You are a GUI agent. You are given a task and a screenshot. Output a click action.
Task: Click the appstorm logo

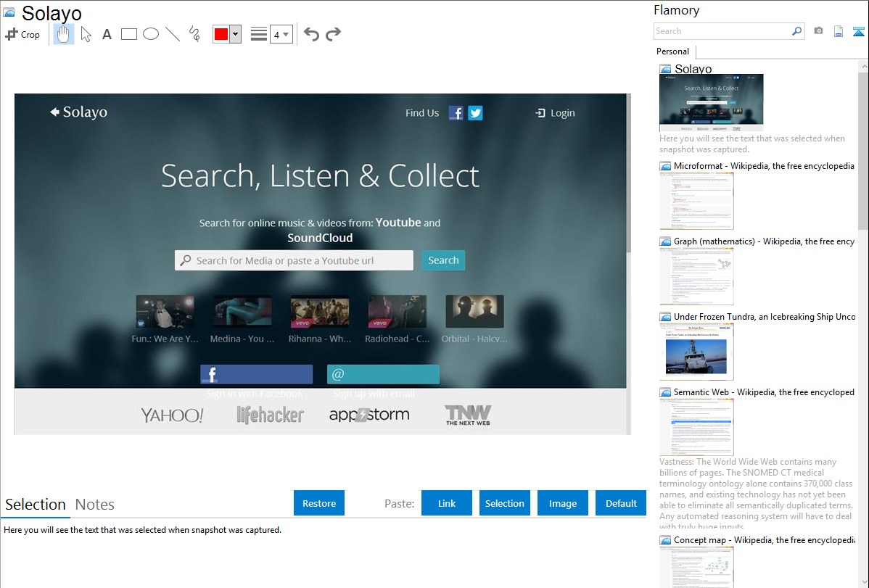point(369,415)
